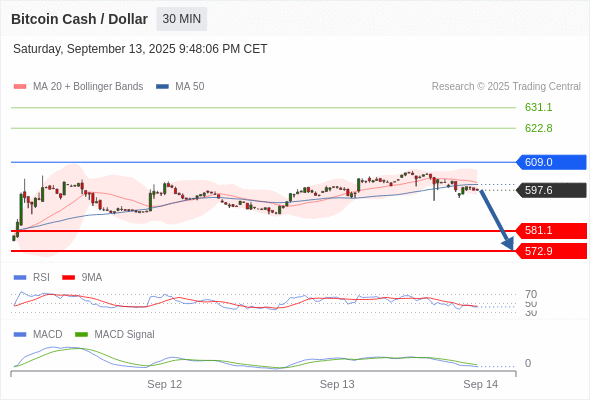Screen dimensions: 590x400
Task: Click the 631.1 green resistance label
Action: pyautogui.click(x=538, y=107)
